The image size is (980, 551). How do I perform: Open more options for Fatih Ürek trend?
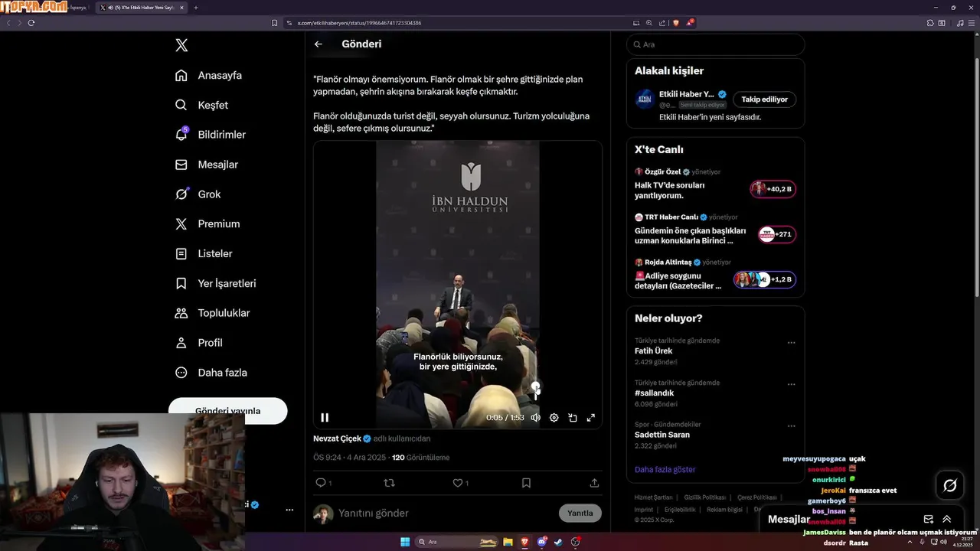click(x=791, y=343)
